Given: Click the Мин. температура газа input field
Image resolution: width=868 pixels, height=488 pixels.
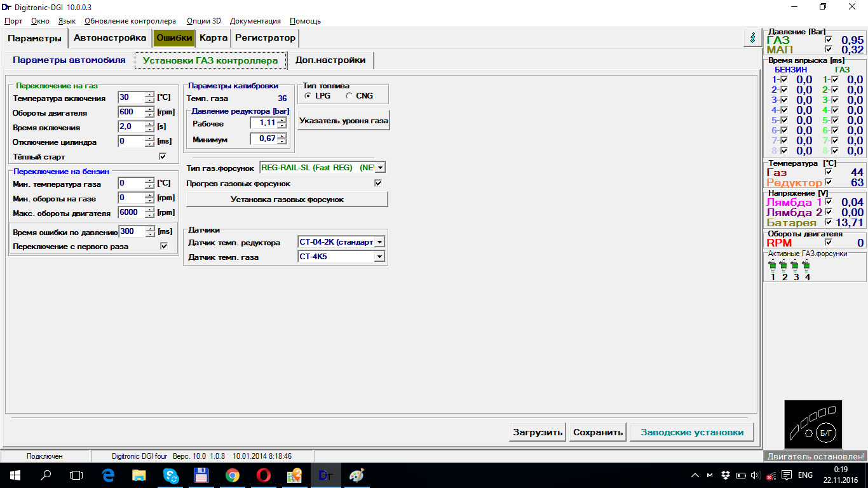Looking at the screenshot, I should (132, 184).
